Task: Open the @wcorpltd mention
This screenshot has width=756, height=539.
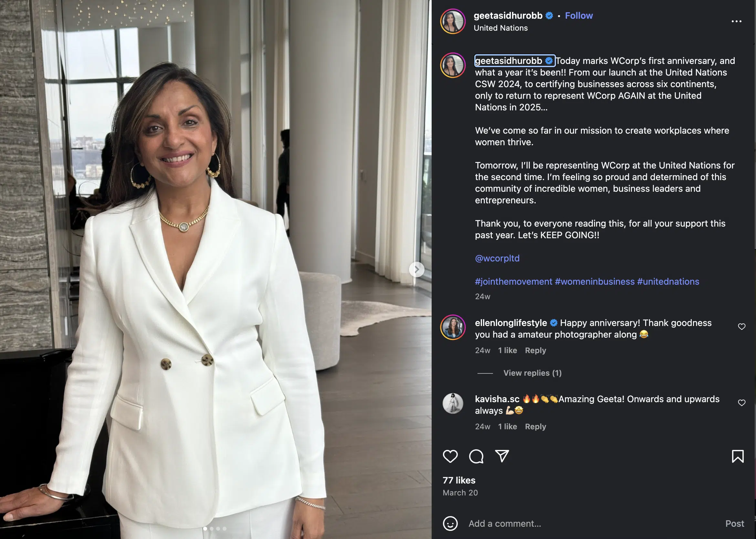Action: (x=497, y=258)
